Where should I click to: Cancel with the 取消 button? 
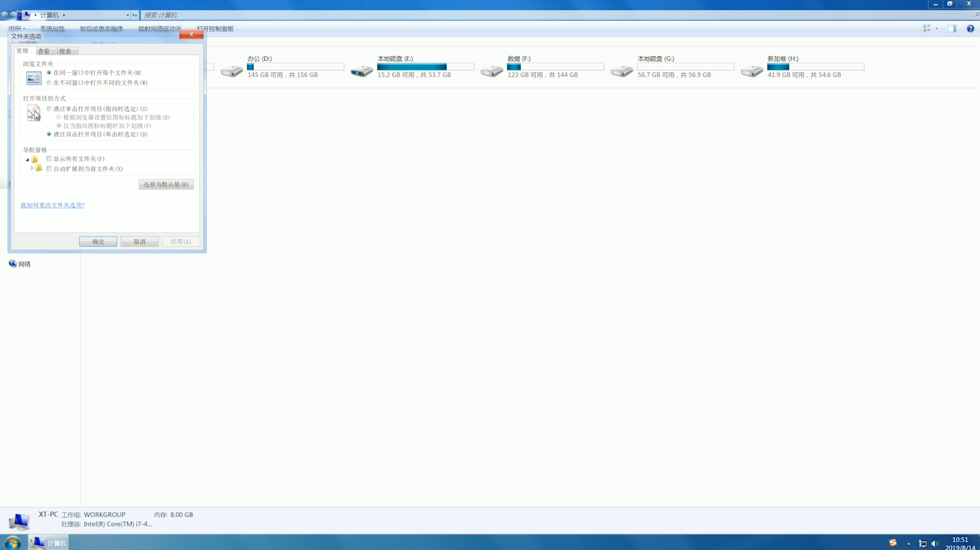tap(139, 242)
